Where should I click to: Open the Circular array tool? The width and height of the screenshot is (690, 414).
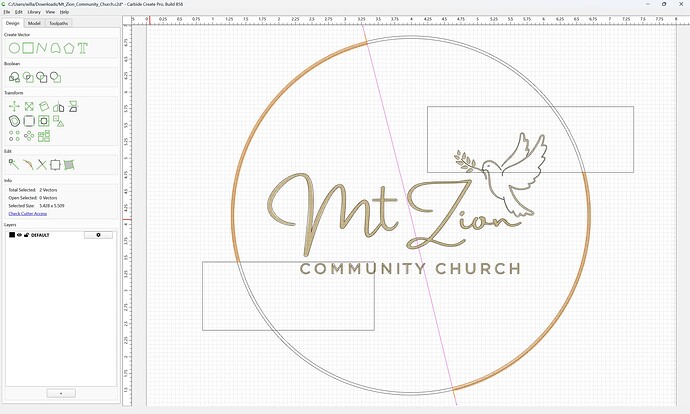[x=29, y=136]
